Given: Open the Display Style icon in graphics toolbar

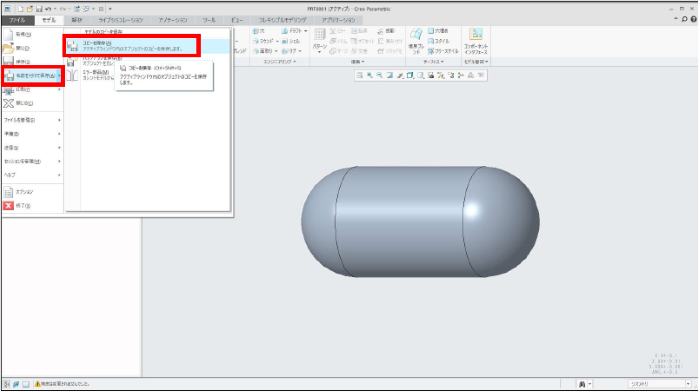Looking at the screenshot, I should (x=410, y=75).
